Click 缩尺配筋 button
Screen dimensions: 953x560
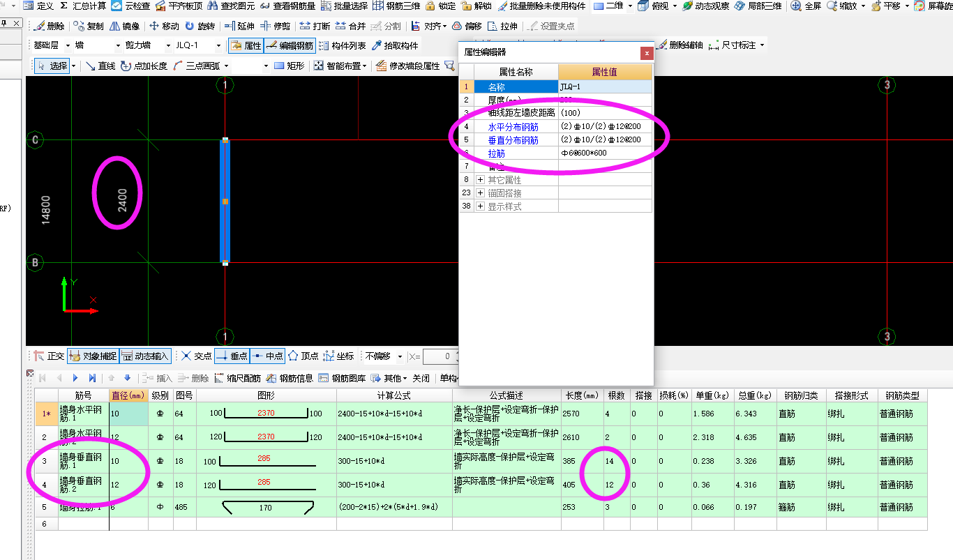coord(238,379)
